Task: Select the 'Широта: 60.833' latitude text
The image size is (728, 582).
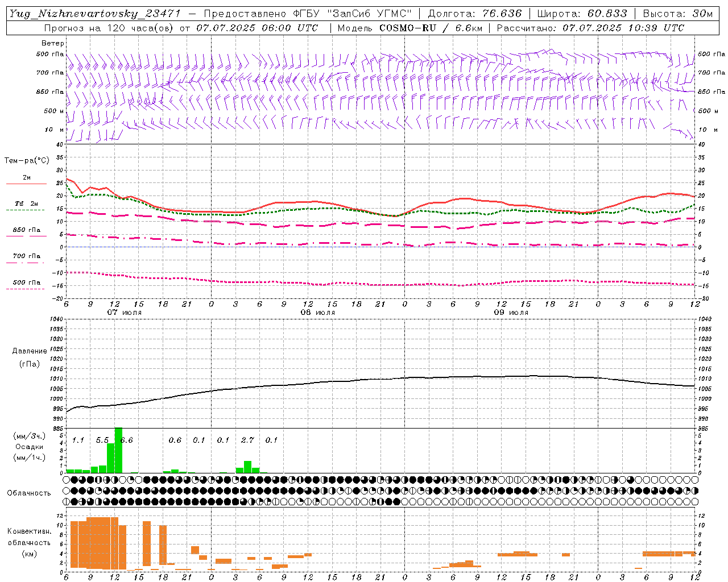Action: 582,14
